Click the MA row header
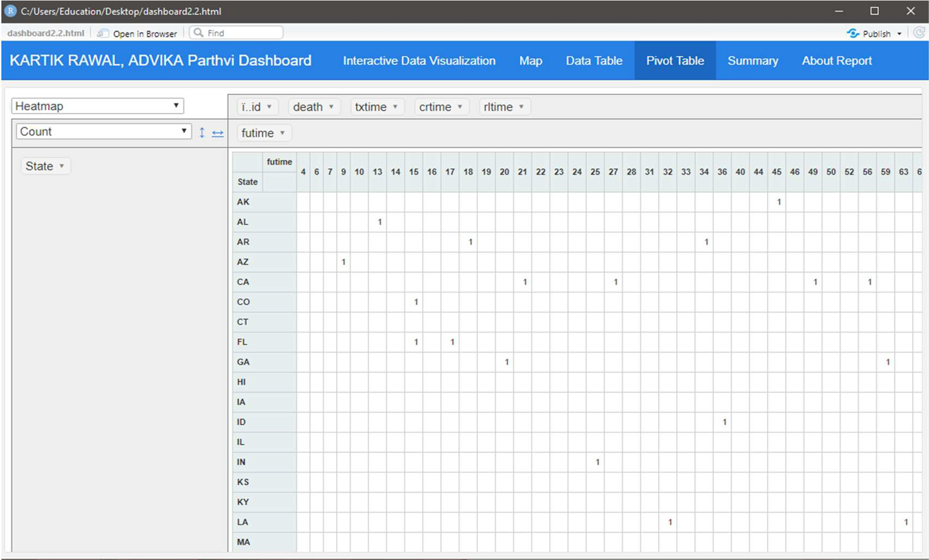This screenshot has width=929, height=560. tap(264, 541)
